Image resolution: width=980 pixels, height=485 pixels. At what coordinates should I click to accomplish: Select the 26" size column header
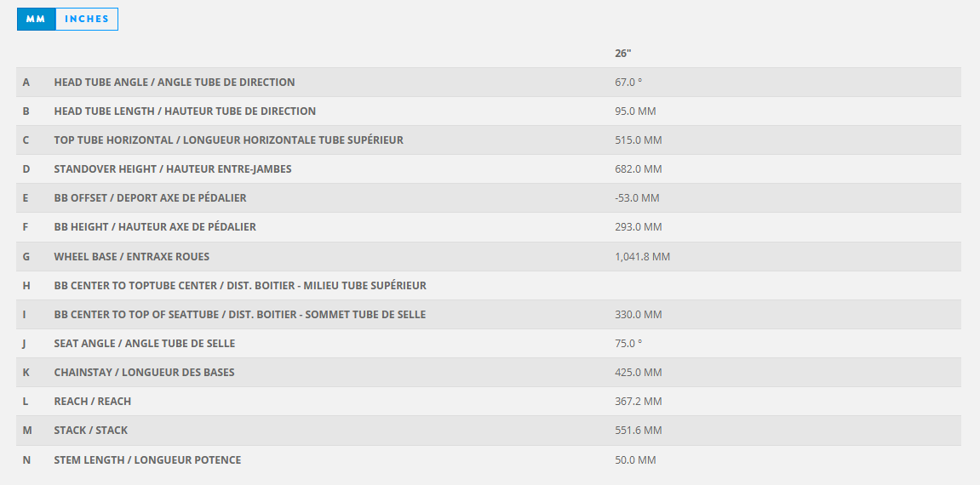[x=622, y=54]
